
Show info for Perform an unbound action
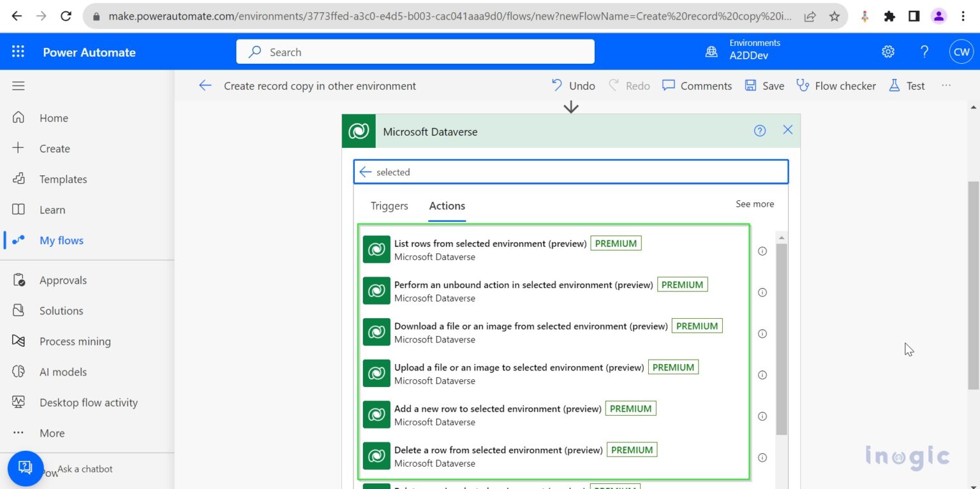(762, 293)
